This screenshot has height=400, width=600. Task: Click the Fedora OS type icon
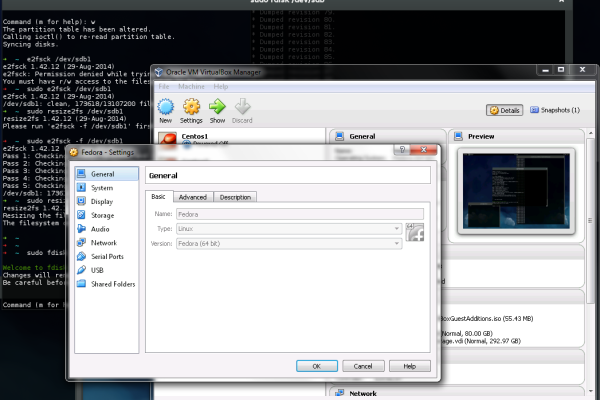tap(415, 232)
